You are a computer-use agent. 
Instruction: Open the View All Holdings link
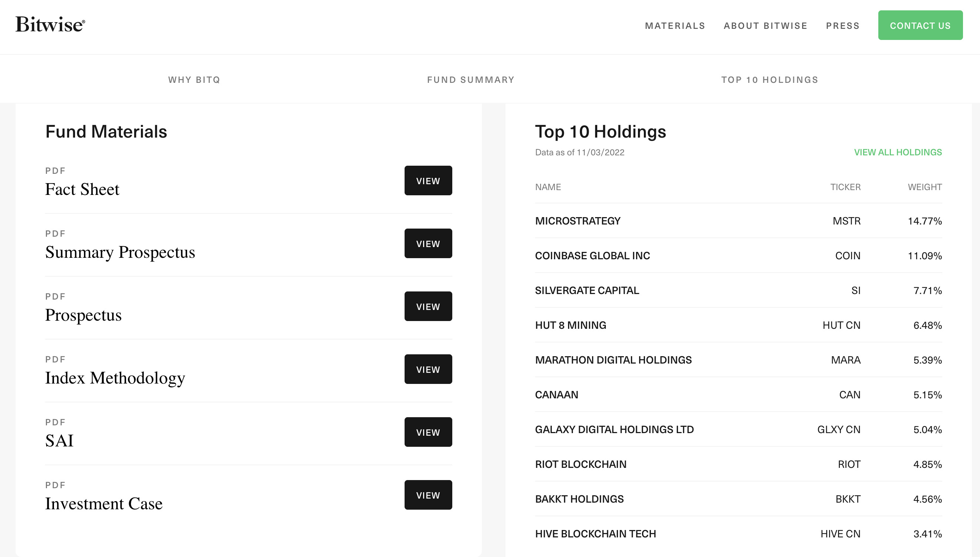click(898, 152)
